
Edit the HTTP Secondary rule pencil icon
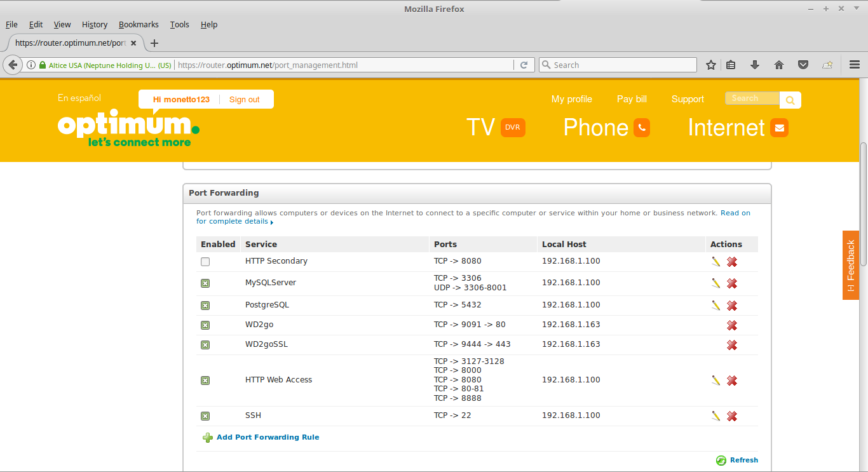716,261
